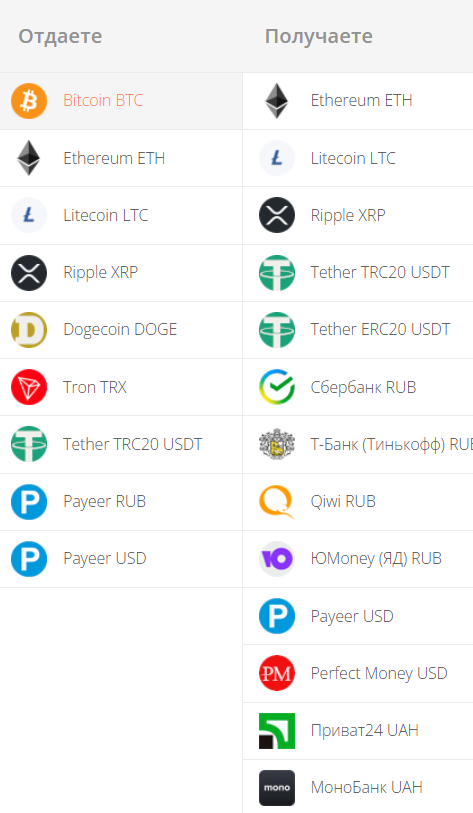This screenshot has height=813, width=473.
Task: Choose Tether ERC20 USDT to receive
Action: pos(358,330)
